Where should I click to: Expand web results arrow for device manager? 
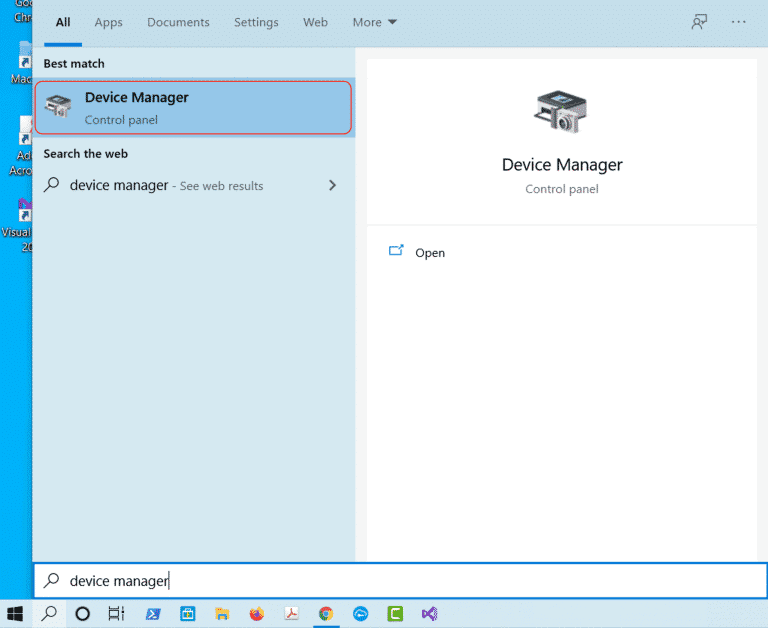332,185
